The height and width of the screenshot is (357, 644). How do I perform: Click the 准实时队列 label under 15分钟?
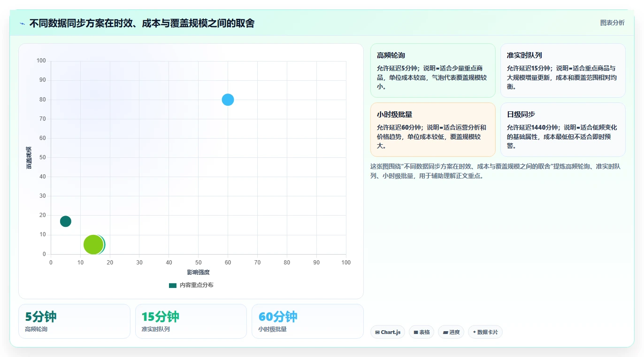tap(156, 329)
